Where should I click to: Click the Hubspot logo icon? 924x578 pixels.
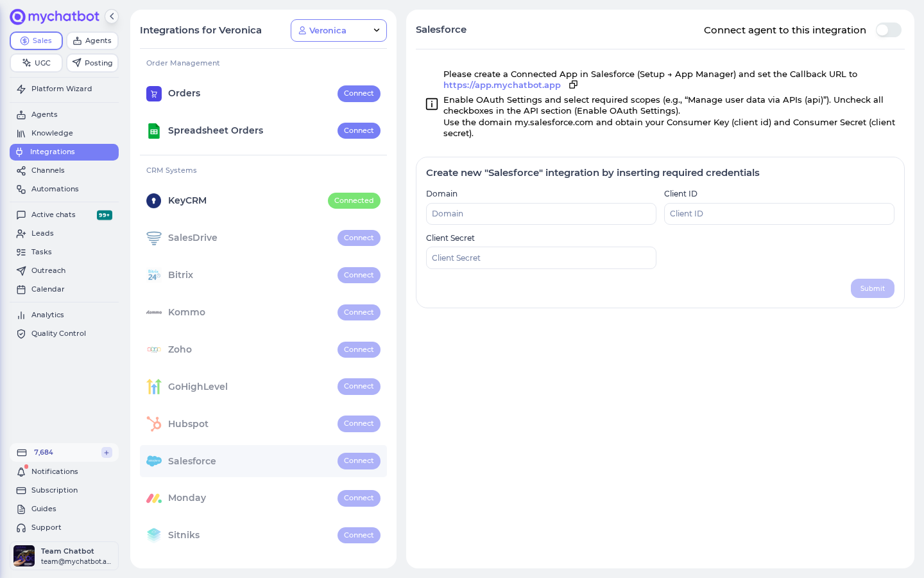coord(154,424)
